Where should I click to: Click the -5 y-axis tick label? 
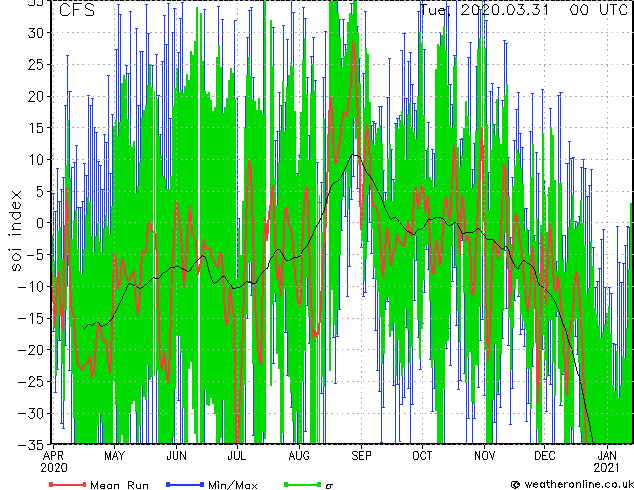point(37,255)
